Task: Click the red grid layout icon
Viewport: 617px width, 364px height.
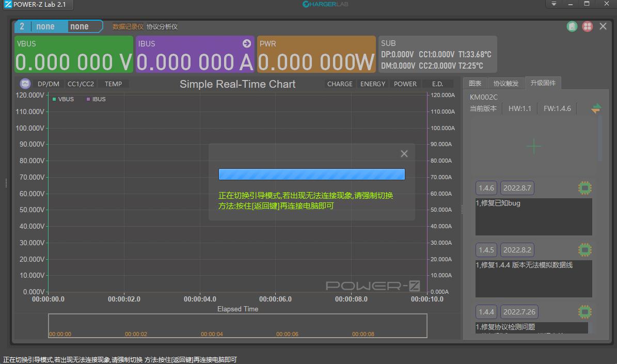Action: (x=587, y=26)
